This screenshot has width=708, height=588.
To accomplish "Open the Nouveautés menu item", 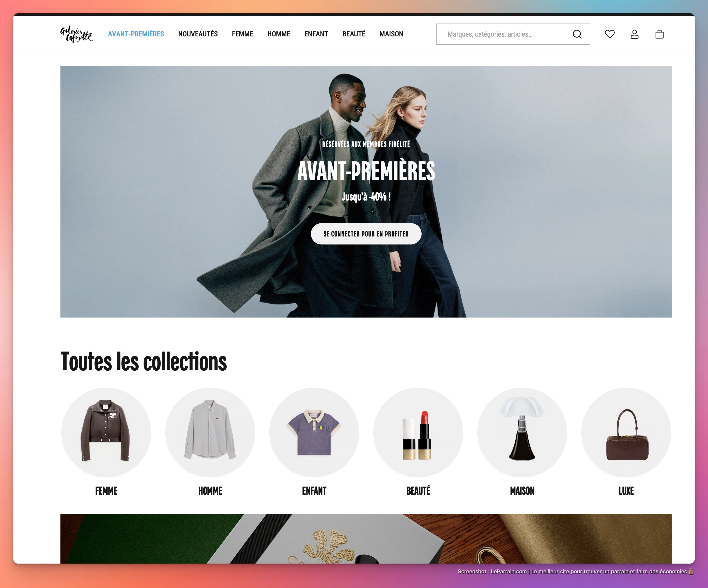I will [198, 34].
